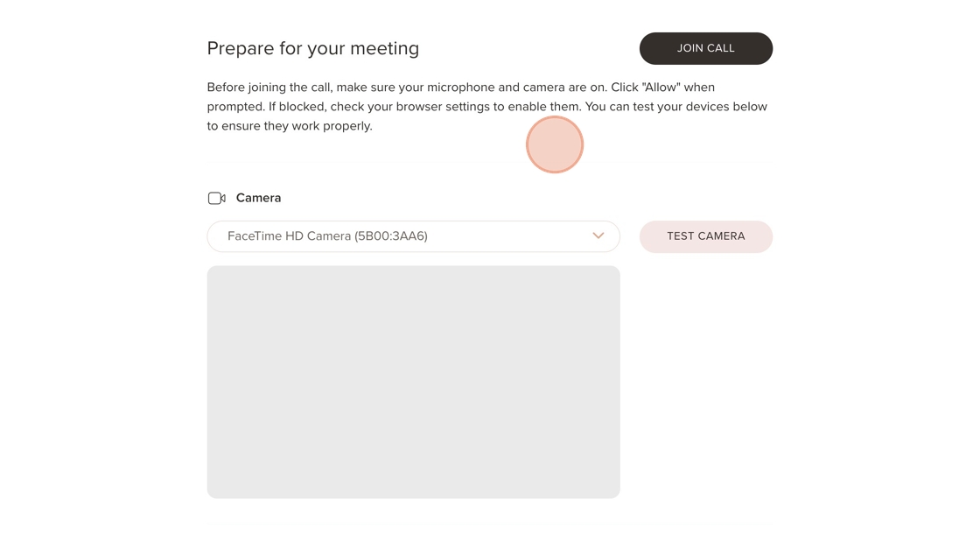Click the Join Call button
Screen dimensions: 980x548
[x=705, y=49]
